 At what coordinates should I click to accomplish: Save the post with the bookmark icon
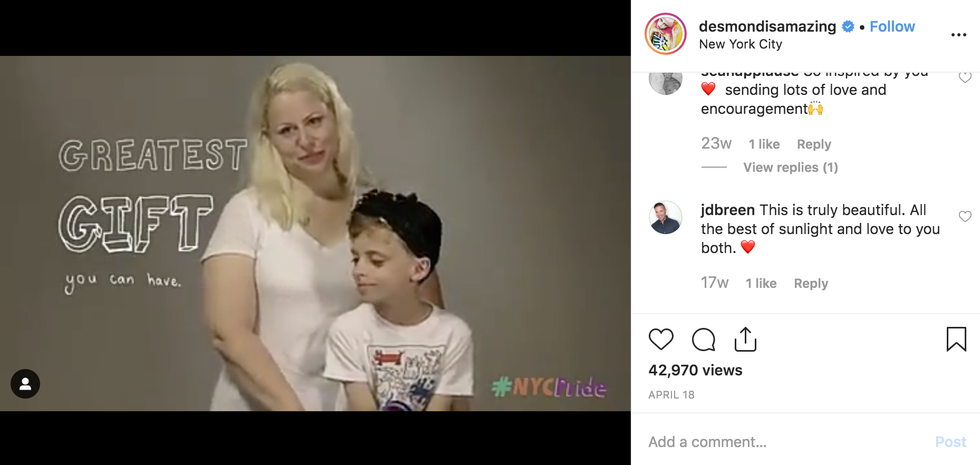956,339
